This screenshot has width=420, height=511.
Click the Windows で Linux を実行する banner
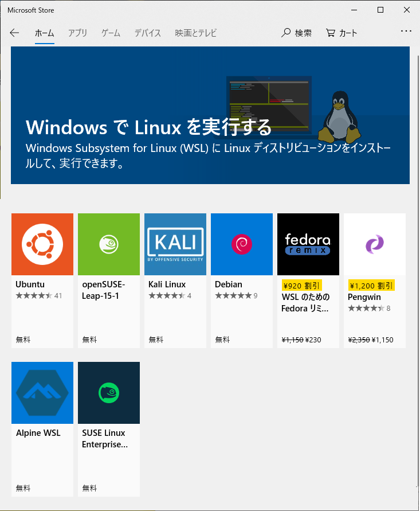tap(210, 115)
